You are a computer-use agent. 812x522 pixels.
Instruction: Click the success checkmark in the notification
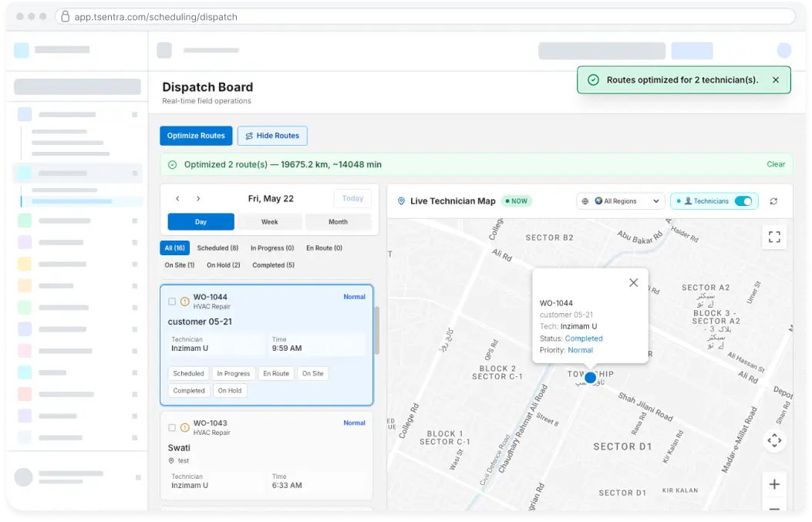594,79
